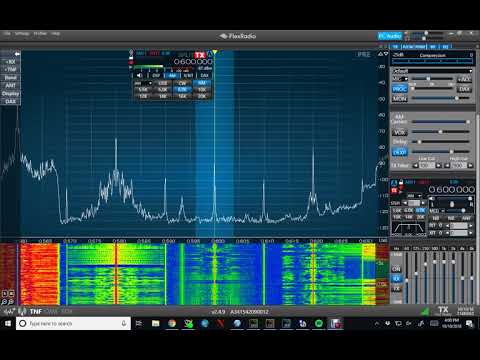Toggle the DEXP button
The height and width of the screenshot is (360, 480).
click(399, 152)
